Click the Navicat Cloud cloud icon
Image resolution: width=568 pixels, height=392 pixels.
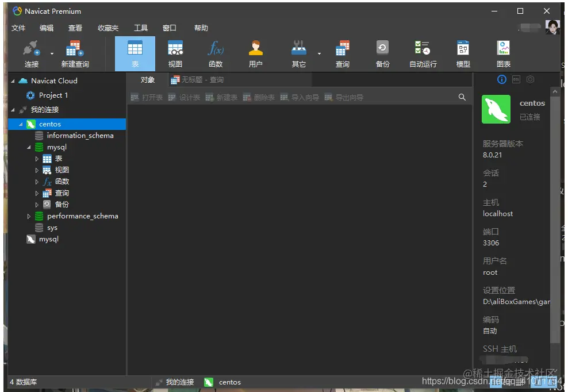(23, 81)
